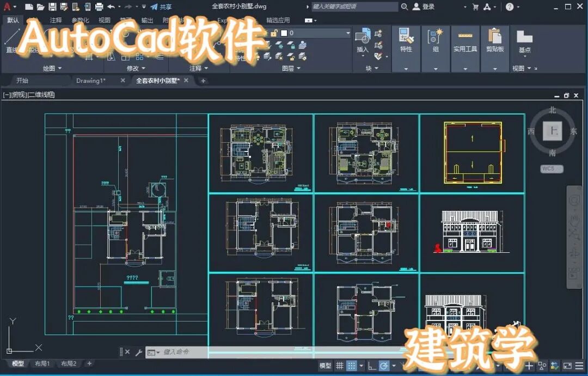Click the status bar 模型 space button
The height and width of the screenshot is (376, 588).
[325, 366]
